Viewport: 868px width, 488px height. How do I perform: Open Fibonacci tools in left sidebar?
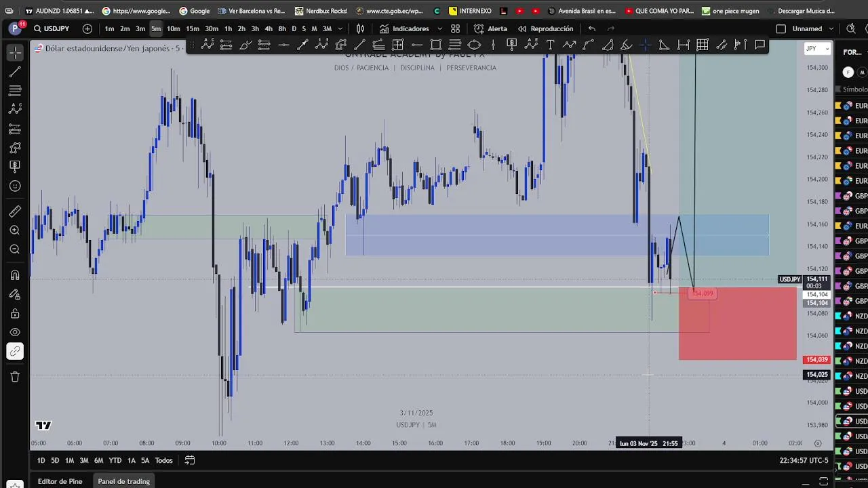pos(15,91)
